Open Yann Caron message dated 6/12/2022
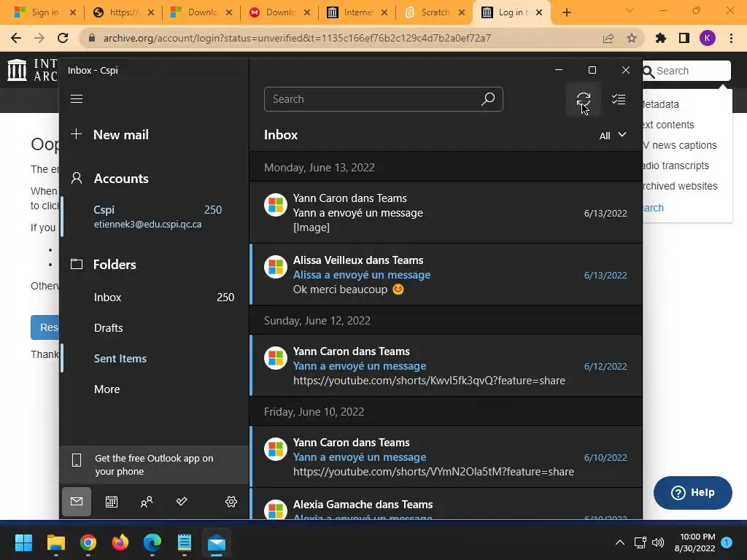This screenshot has height=560, width=747. [x=446, y=365]
